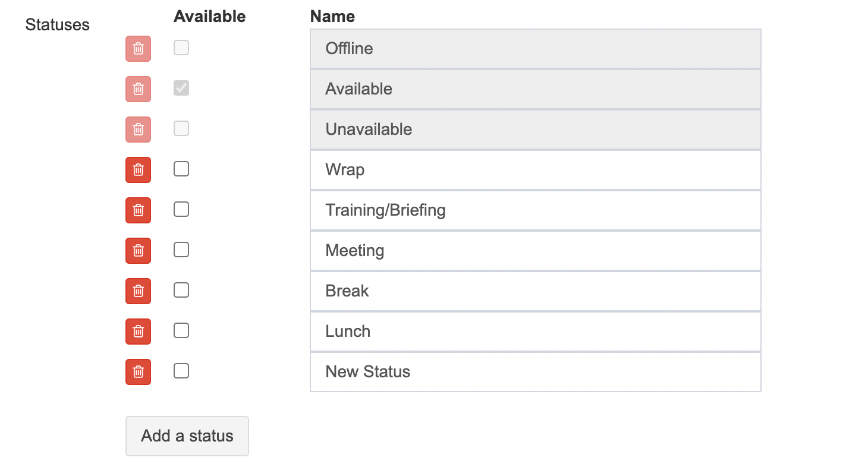Viewport: 868px width, 467px height.
Task: Click the Wrap name text field
Action: point(535,170)
